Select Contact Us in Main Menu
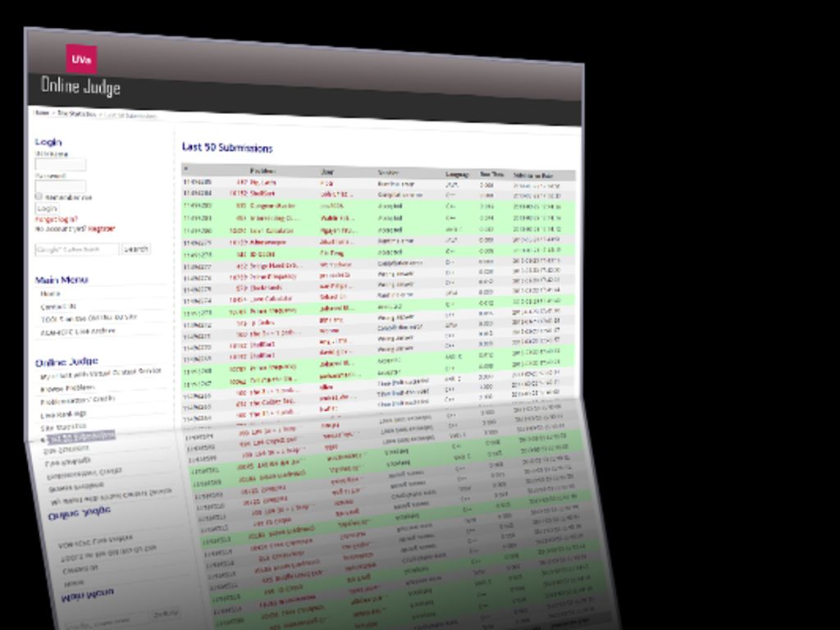Image resolution: width=840 pixels, height=630 pixels. point(58,306)
